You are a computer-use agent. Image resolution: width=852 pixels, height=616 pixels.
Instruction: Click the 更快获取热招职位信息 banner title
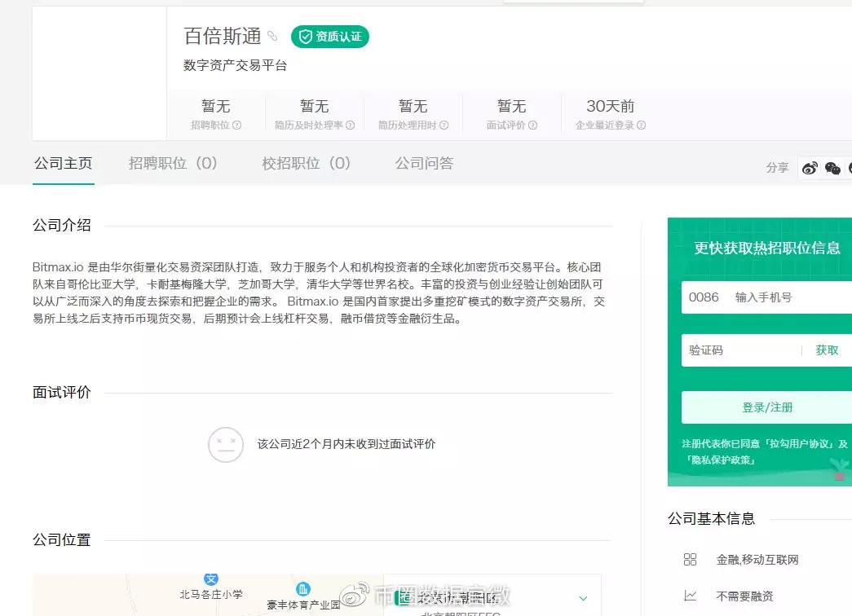point(767,249)
